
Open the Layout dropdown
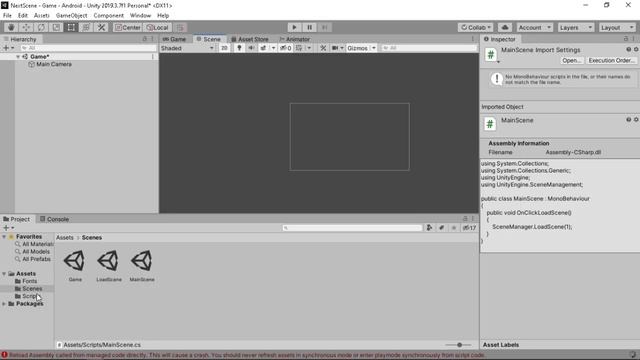pyautogui.click(x=617, y=27)
